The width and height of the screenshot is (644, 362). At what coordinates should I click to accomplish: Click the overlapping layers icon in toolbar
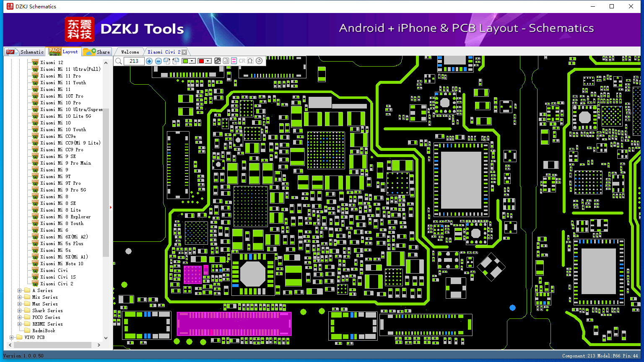(218, 61)
